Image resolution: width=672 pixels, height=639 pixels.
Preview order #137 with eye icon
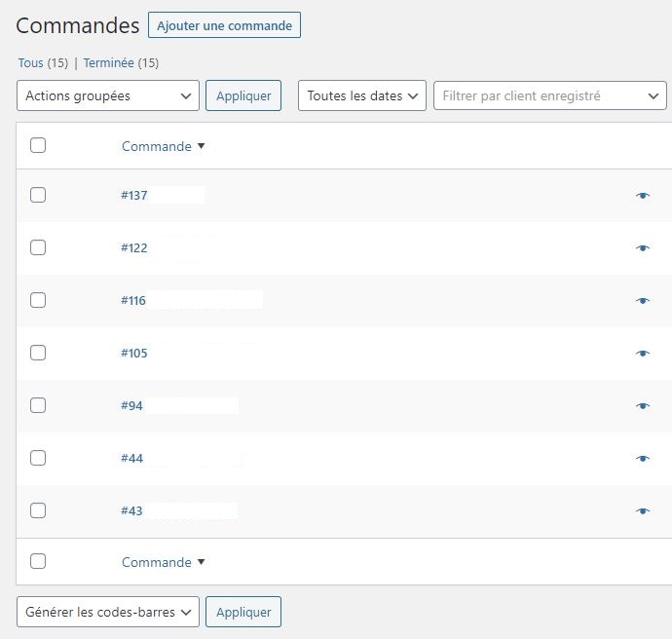coord(642,196)
